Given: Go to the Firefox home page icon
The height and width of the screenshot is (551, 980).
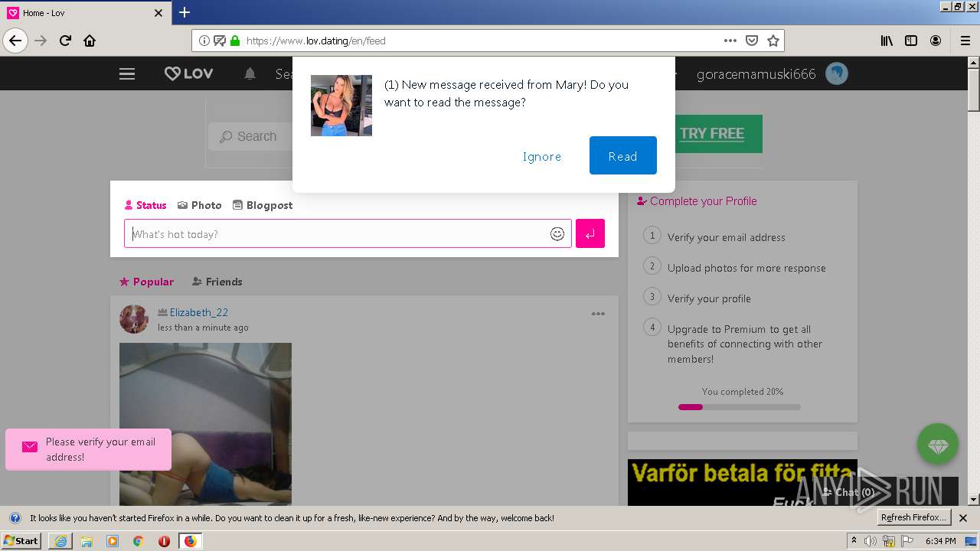Looking at the screenshot, I should (x=90, y=41).
